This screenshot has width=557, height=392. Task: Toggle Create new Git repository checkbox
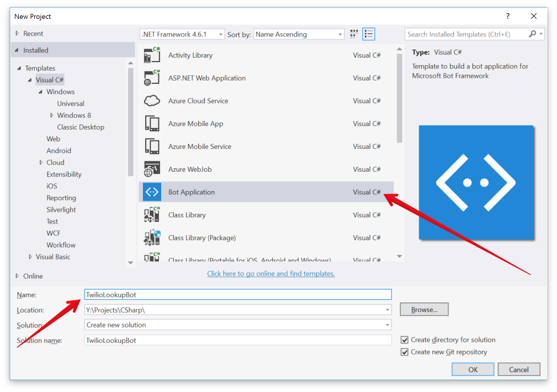(404, 352)
